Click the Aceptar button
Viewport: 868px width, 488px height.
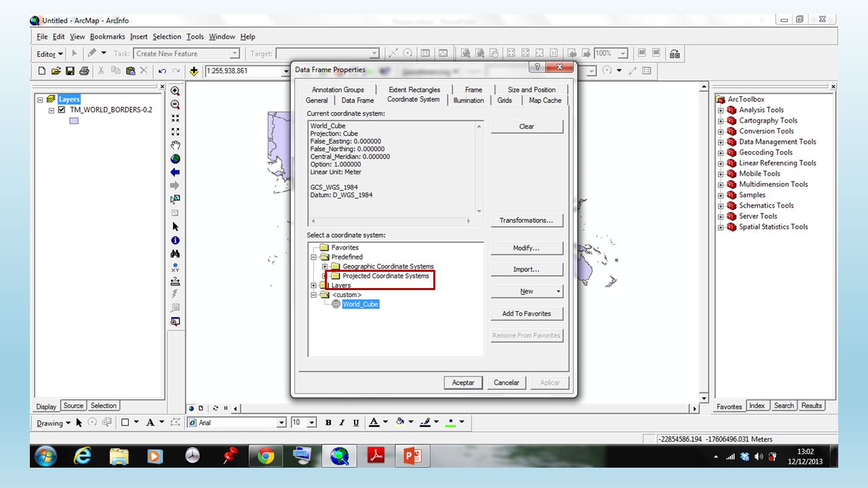tap(463, 382)
